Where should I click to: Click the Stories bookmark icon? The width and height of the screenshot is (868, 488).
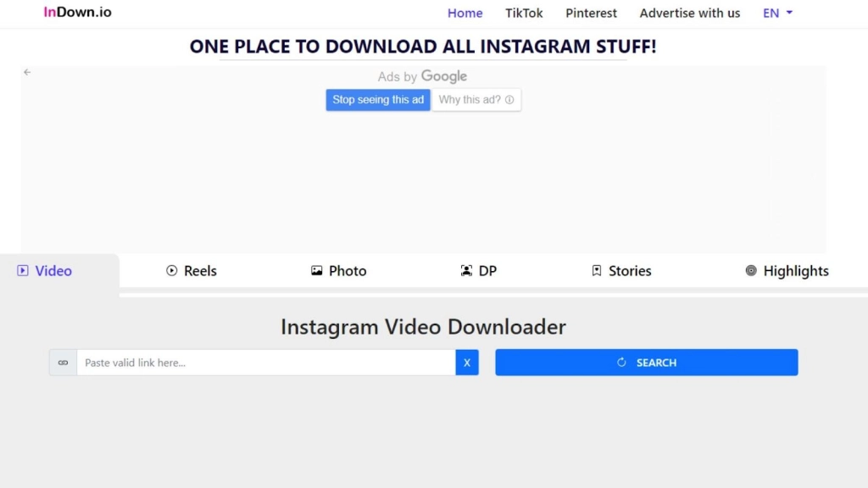click(597, 270)
